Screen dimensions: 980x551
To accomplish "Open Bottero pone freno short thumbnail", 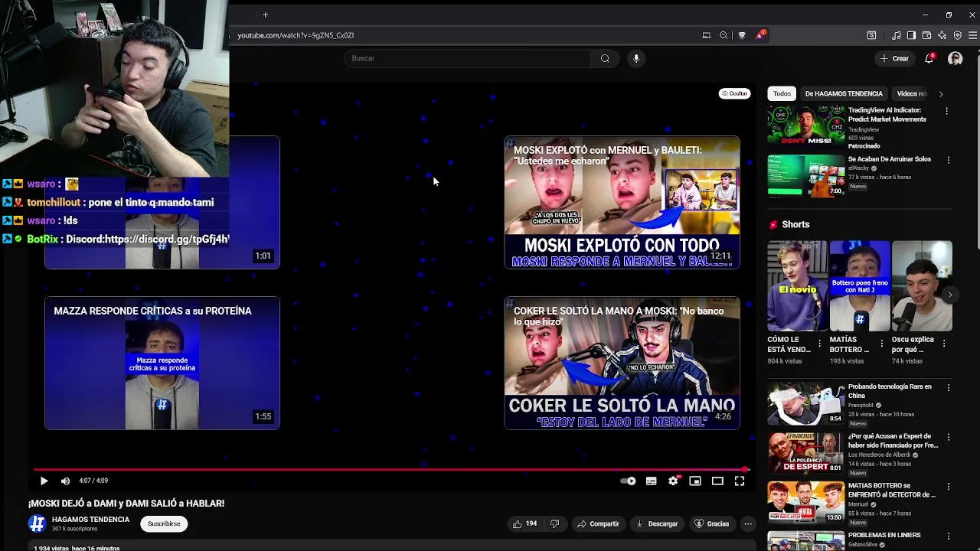I will tap(860, 286).
